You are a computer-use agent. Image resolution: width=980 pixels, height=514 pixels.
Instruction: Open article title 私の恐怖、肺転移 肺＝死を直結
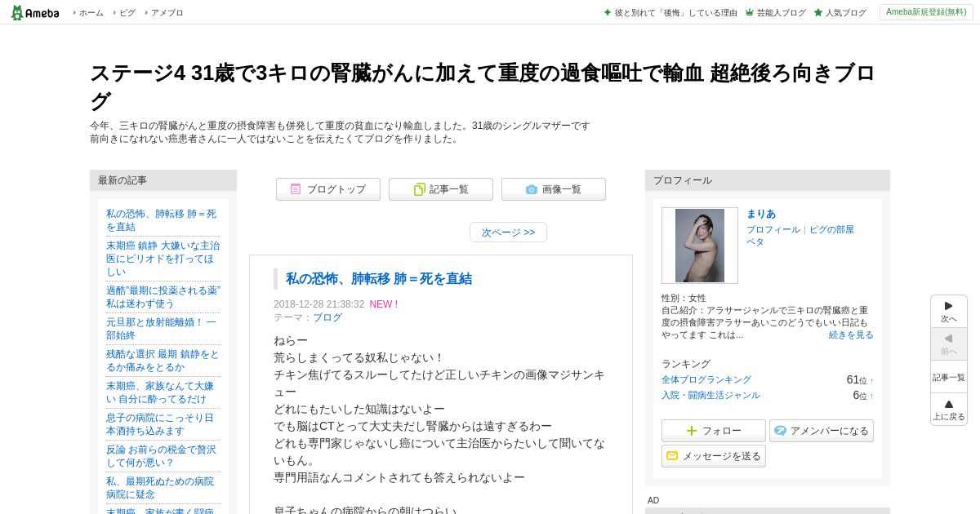[x=379, y=279]
